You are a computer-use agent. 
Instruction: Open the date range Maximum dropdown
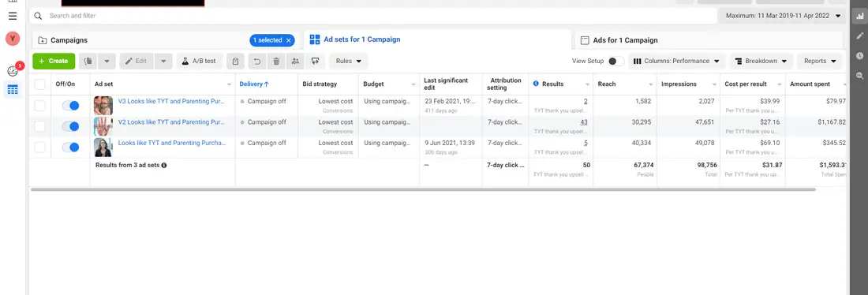(782, 16)
